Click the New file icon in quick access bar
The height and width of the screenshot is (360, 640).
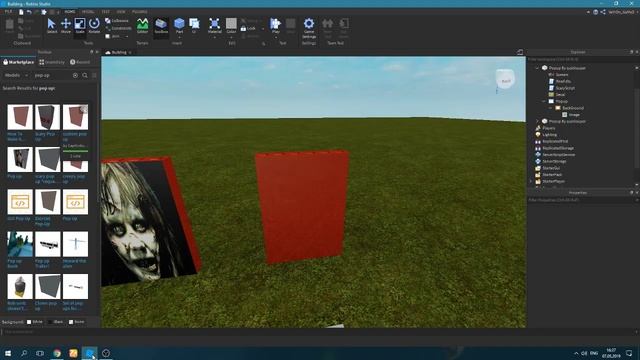click(21, 12)
